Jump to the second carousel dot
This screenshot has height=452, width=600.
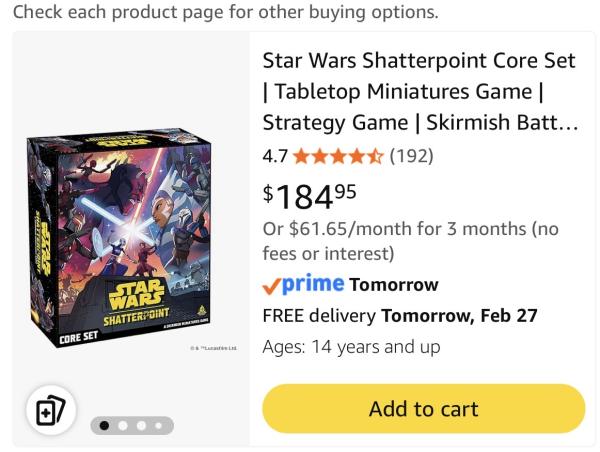click(x=122, y=426)
